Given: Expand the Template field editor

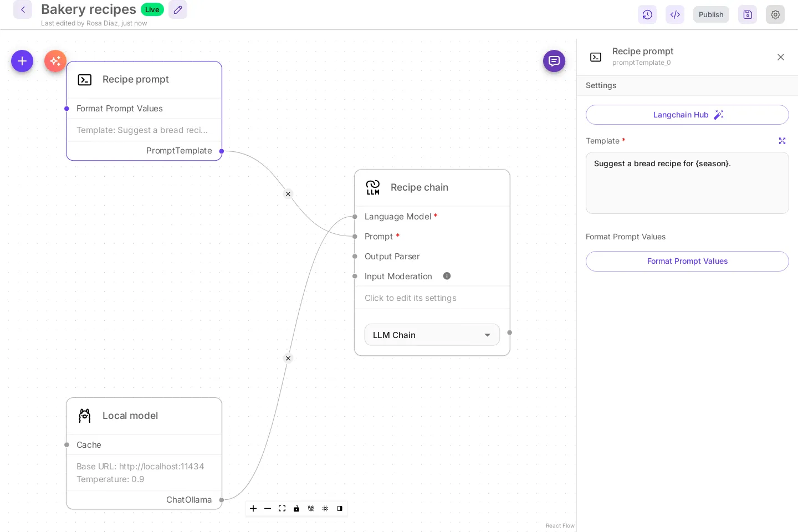Looking at the screenshot, I should click(782, 141).
